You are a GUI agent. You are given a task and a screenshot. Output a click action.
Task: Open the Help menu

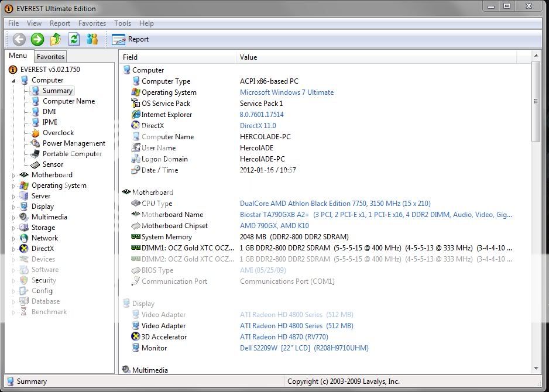146,23
